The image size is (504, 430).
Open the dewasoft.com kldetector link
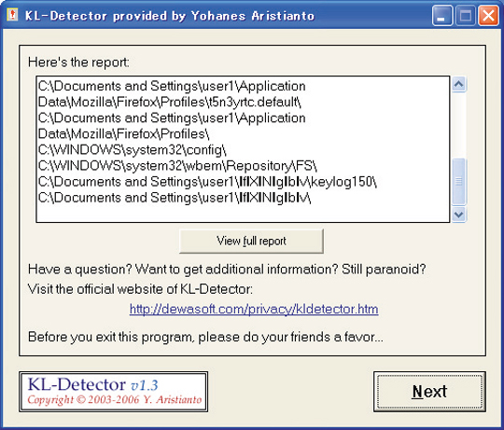(254, 309)
